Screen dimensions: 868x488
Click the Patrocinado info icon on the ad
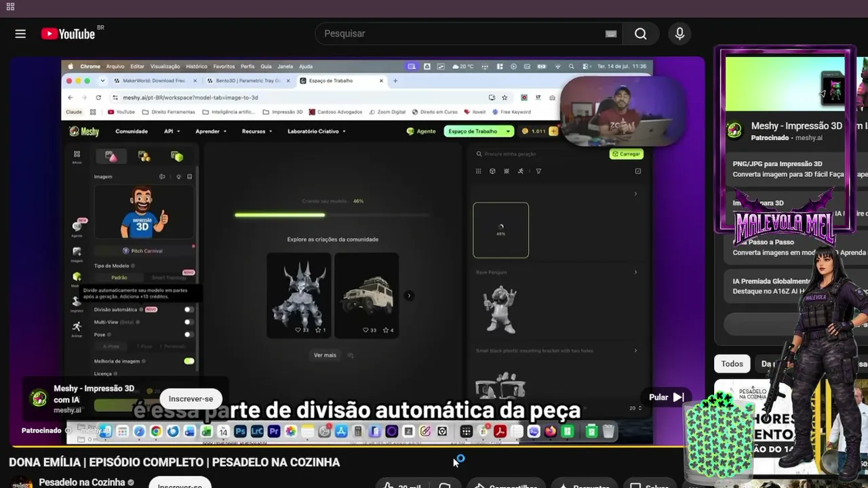pos(68,430)
